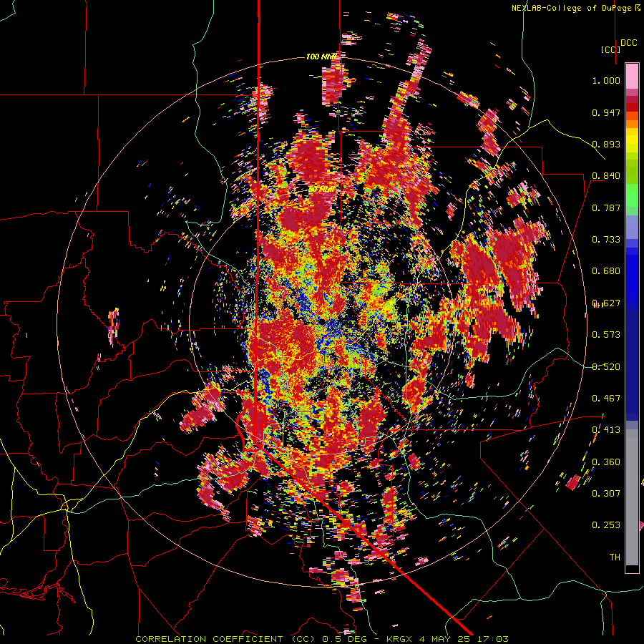This screenshot has width=644, height=644.
Task: Click the DCC label above the legend
Action: pos(628,43)
